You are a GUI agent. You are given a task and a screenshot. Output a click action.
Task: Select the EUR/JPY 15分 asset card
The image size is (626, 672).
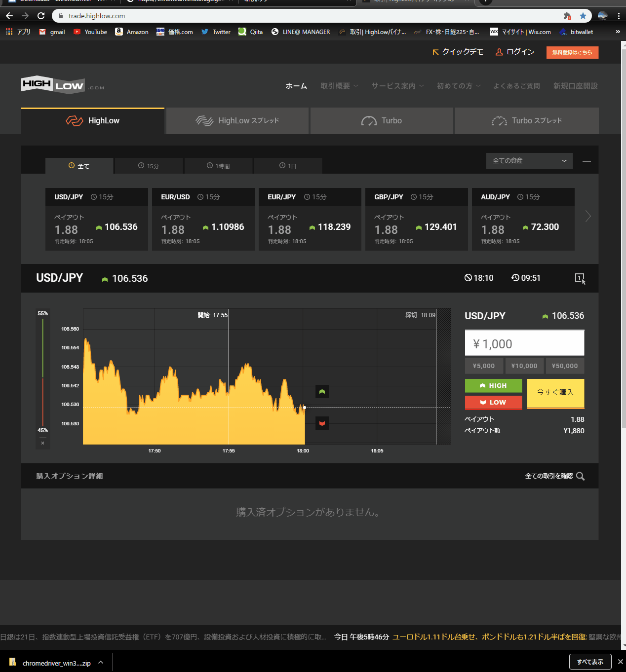click(x=310, y=219)
